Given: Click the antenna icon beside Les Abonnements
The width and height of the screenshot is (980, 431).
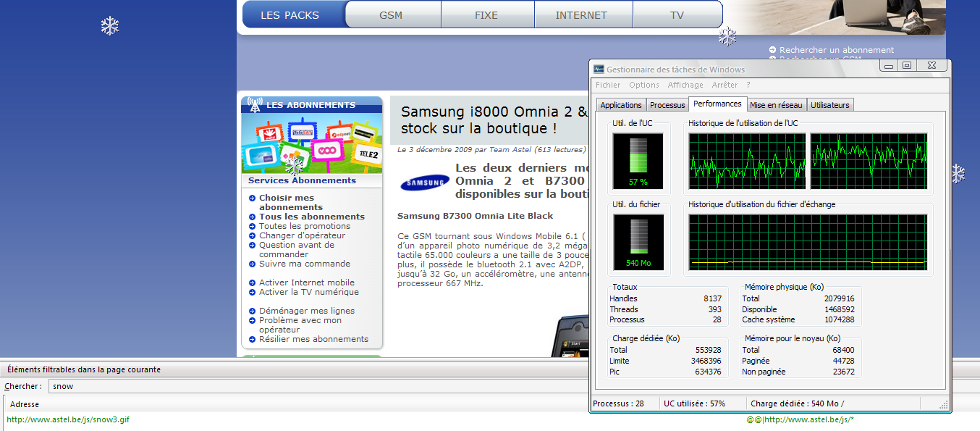Looking at the screenshot, I should click(x=254, y=105).
